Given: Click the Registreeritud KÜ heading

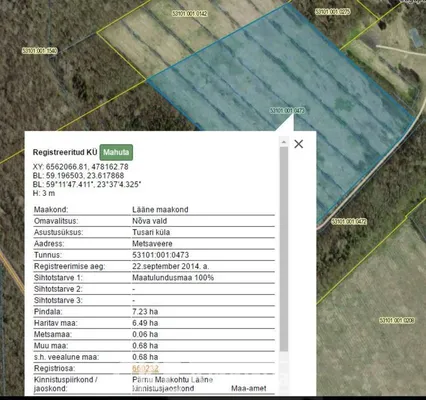Looking at the screenshot, I should tap(65, 152).
